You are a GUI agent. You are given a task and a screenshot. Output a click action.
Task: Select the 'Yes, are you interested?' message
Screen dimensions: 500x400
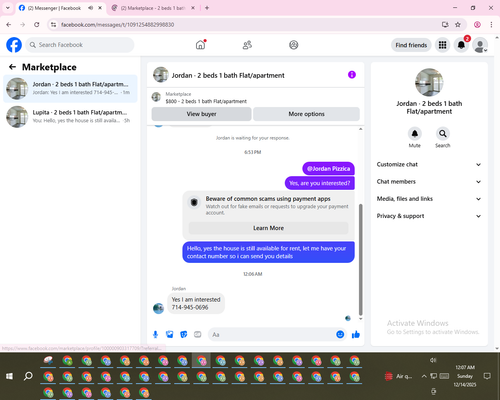[319, 183]
